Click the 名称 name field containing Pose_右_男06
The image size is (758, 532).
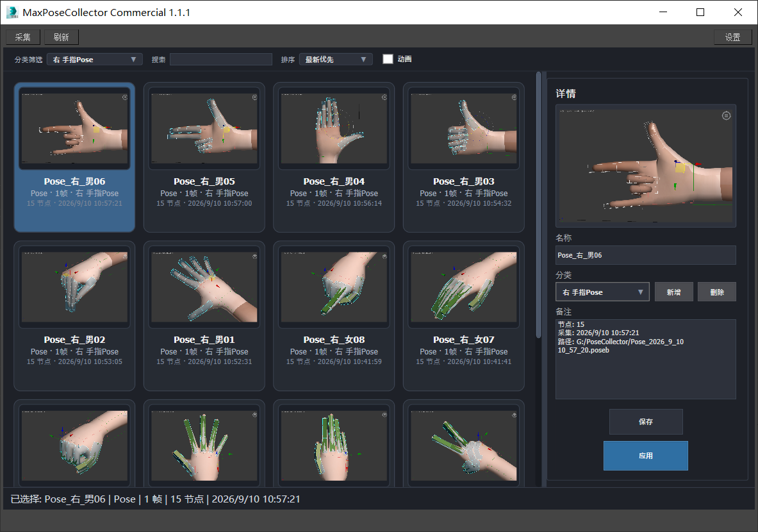tap(646, 255)
